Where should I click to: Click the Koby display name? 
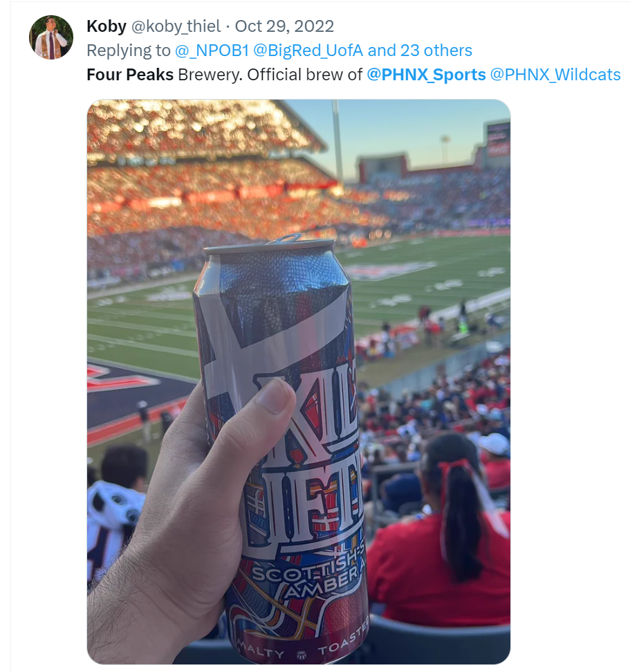point(106,26)
